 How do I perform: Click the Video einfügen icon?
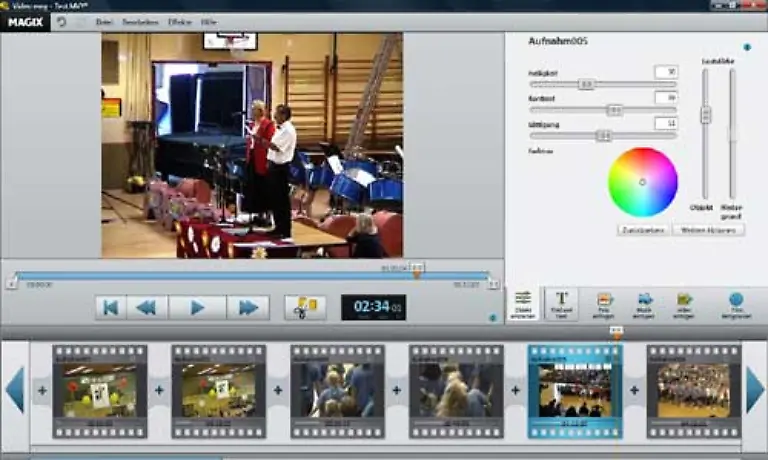pyautogui.click(x=685, y=303)
